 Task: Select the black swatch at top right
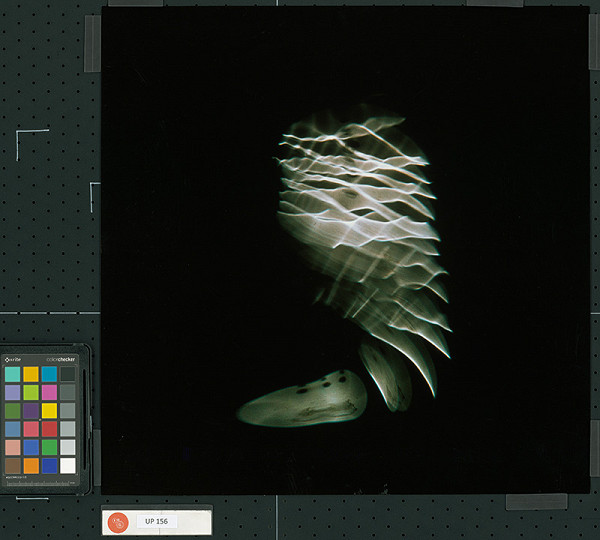(x=67, y=374)
